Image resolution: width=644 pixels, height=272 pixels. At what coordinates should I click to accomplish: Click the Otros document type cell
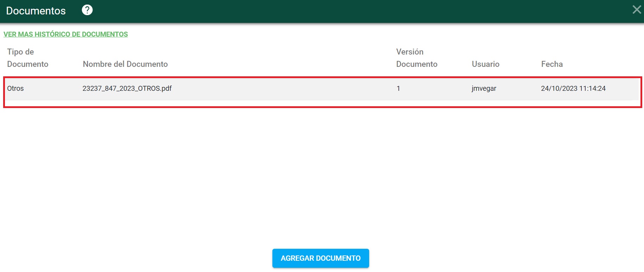pos(15,88)
